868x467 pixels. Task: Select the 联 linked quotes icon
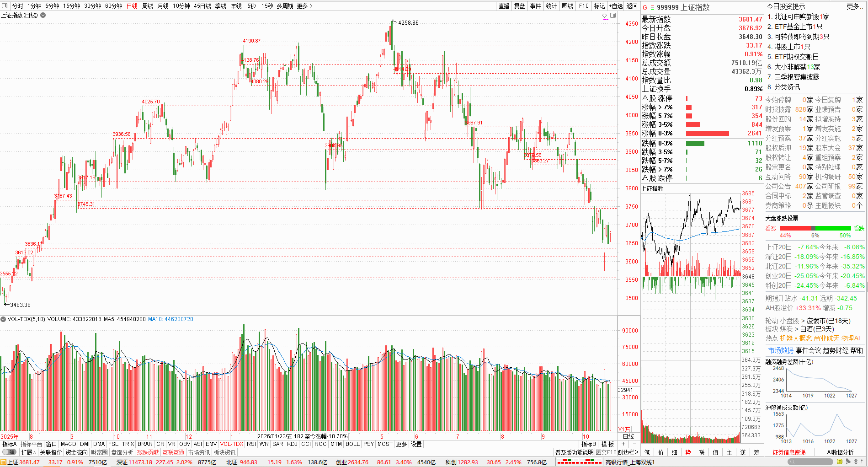pos(702,452)
